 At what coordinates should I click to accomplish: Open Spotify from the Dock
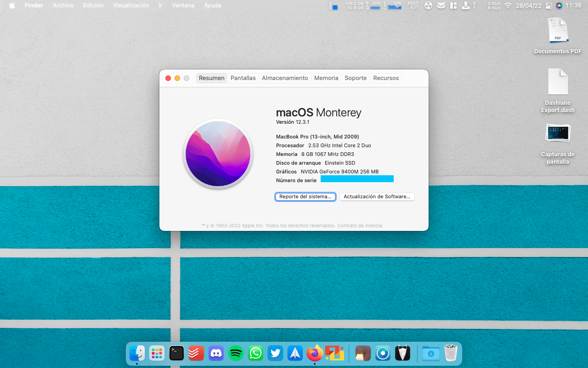point(236,353)
